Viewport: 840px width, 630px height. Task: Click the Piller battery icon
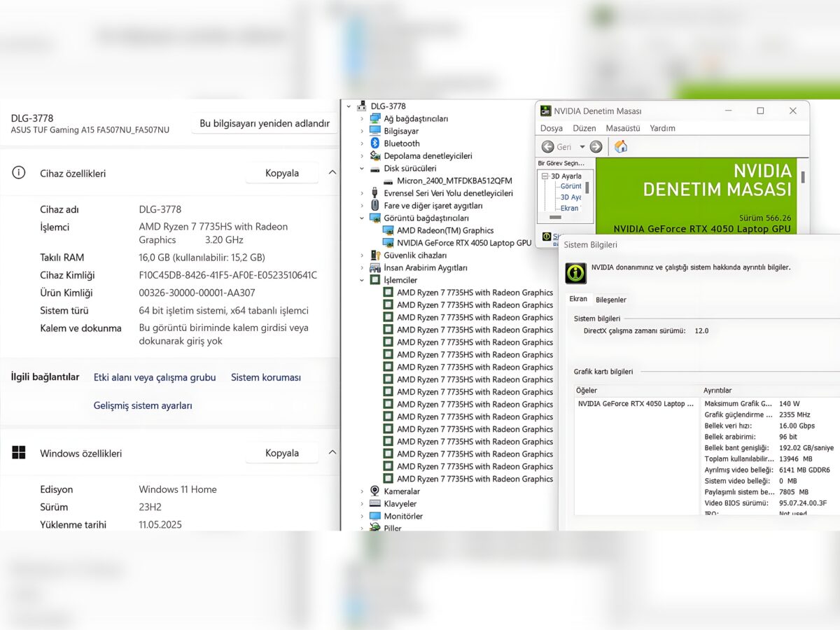click(375, 528)
